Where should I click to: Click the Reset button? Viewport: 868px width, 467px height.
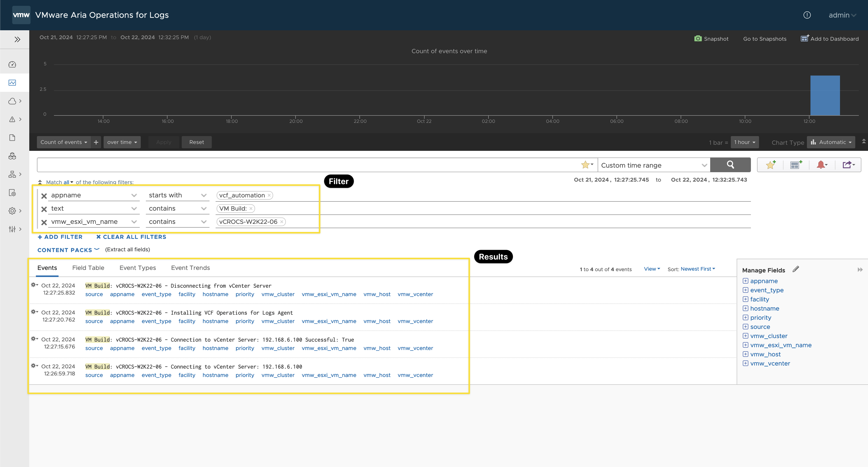point(197,142)
